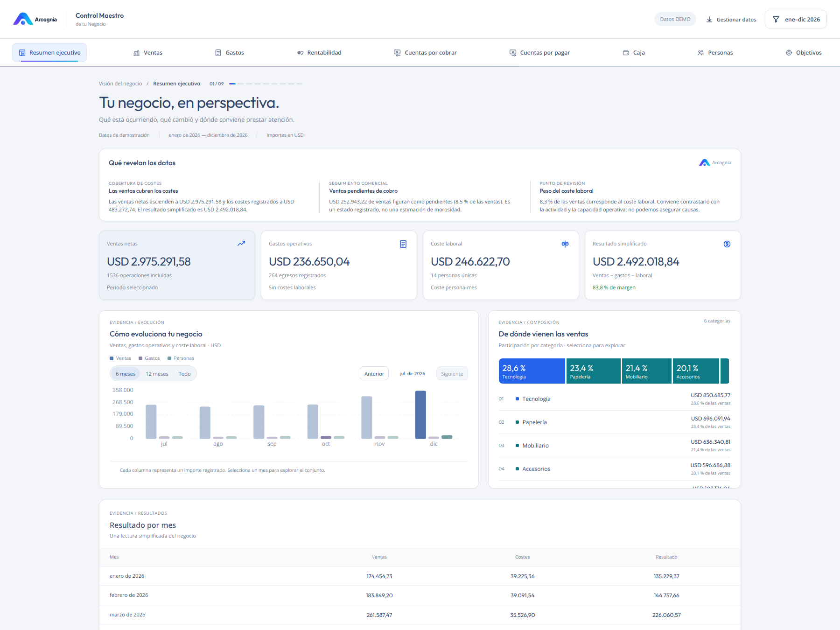Click the Personas people icon

[x=700, y=53]
